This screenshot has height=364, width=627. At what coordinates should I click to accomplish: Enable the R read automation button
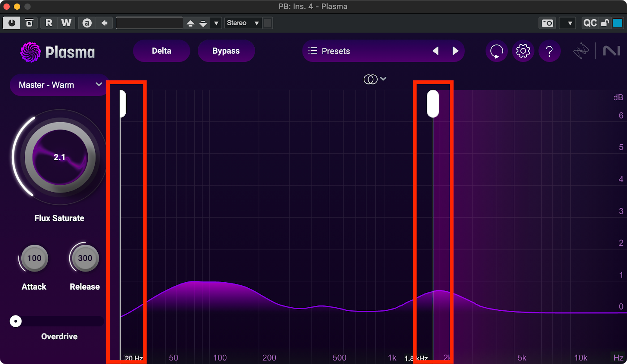coord(49,23)
